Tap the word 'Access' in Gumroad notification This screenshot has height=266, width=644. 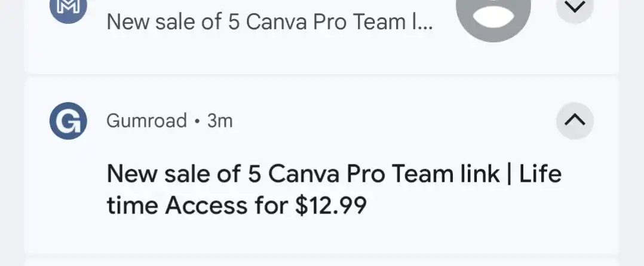click(x=206, y=206)
